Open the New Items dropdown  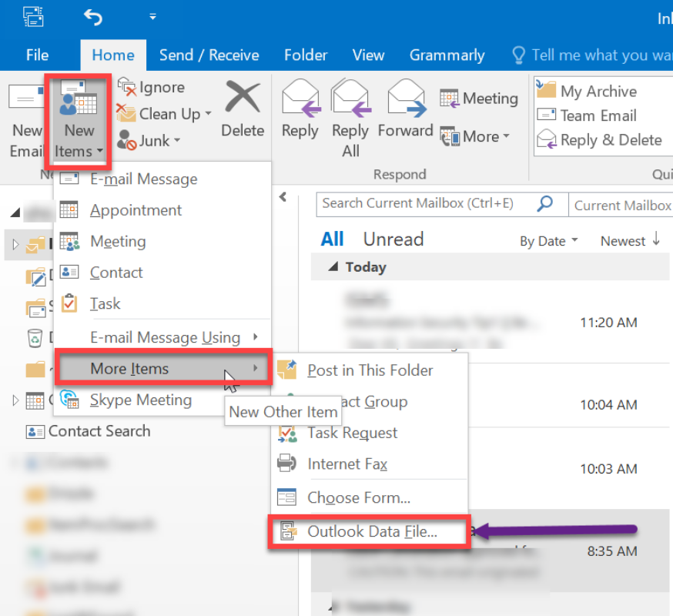coord(79,120)
